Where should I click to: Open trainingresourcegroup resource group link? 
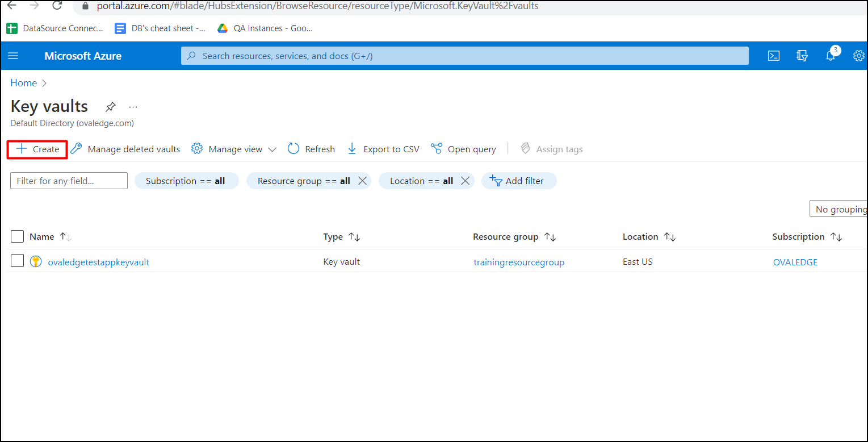coord(519,262)
